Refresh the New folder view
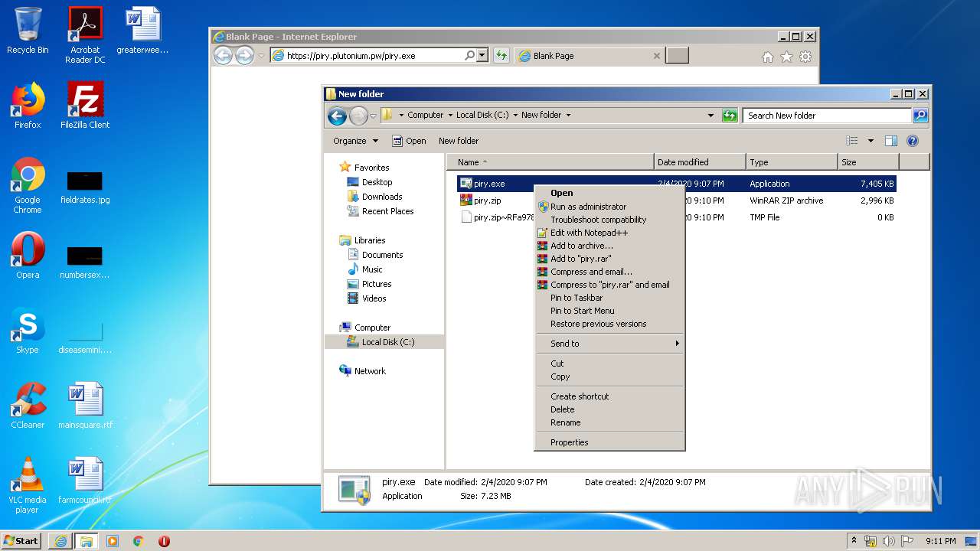The width and height of the screenshot is (980, 551). pyautogui.click(x=730, y=116)
